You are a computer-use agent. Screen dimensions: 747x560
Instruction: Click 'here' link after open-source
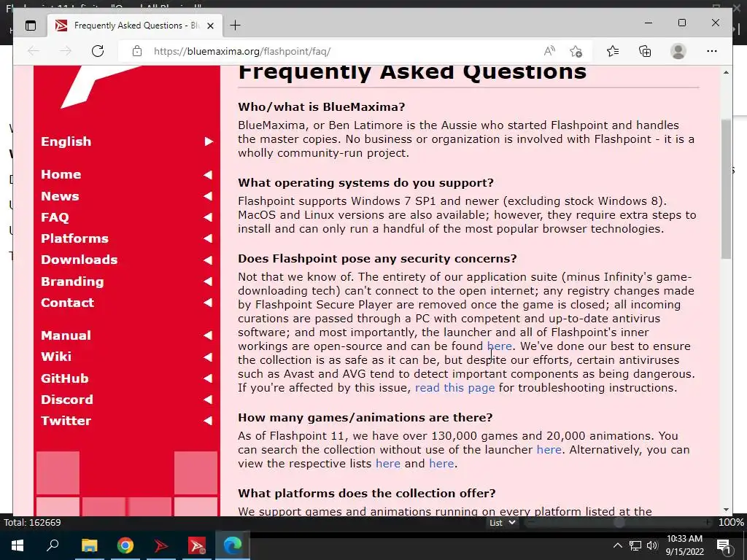click(499, 346)
